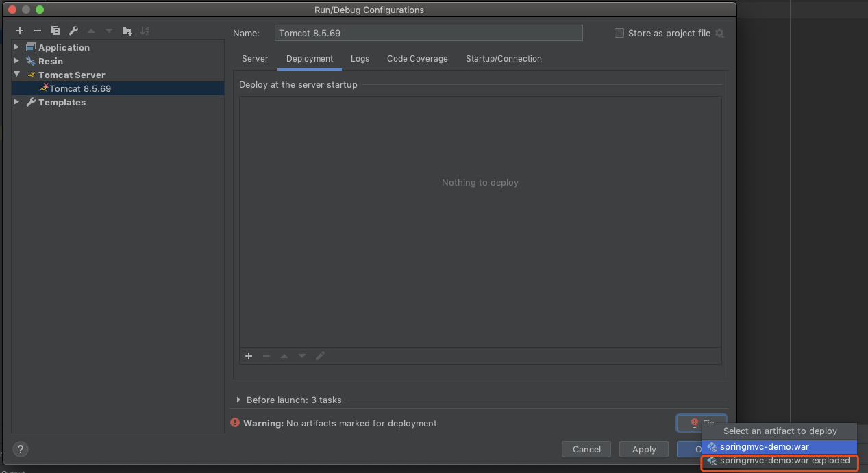Switch to the Server tab
Viewport: 868px width, 473px height.
255,59
